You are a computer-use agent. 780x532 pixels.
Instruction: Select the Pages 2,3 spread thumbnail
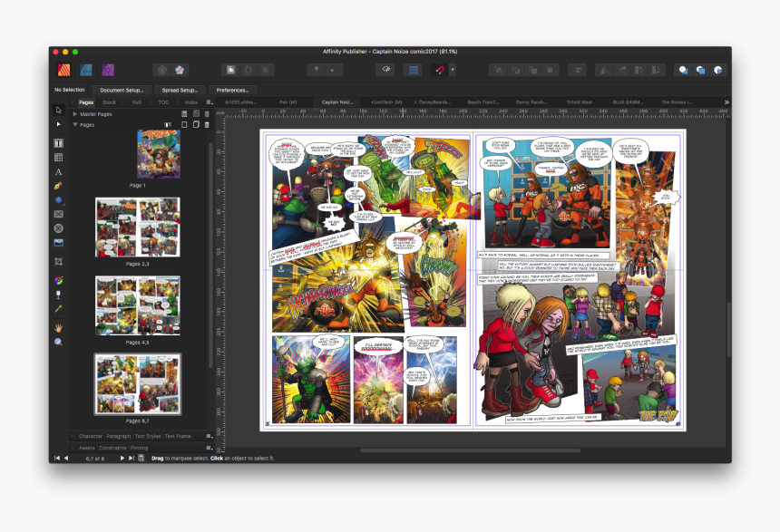click(138, 227)
